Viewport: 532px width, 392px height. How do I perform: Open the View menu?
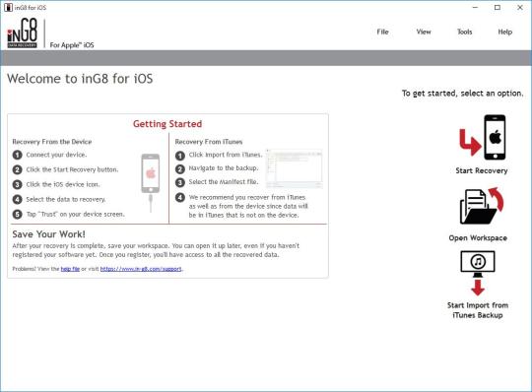pyautogui.click(x=424, y=32)
